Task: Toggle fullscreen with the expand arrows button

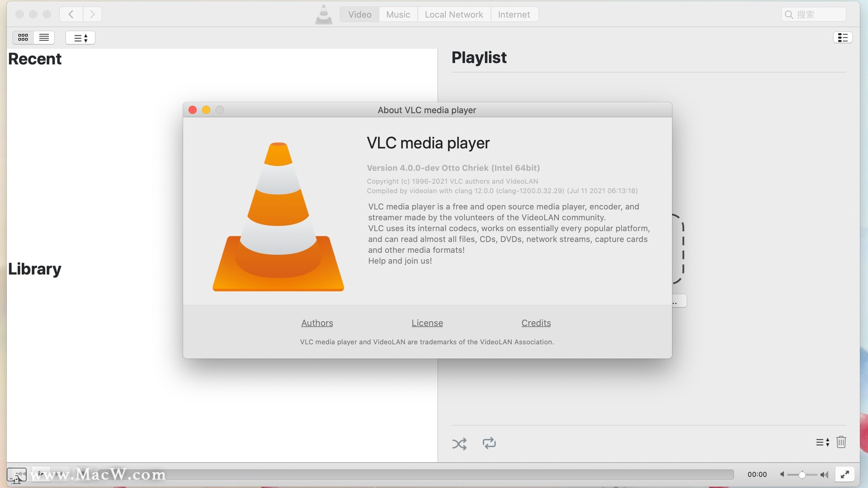Action: point(846,474)
